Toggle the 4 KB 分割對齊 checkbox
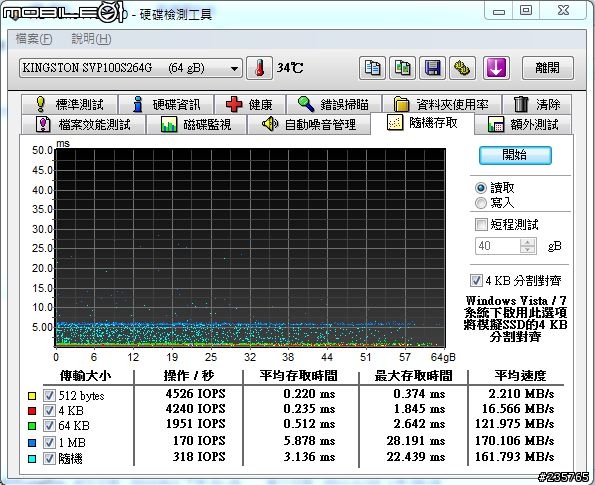595x485 pixels. [x=476, y=280]
